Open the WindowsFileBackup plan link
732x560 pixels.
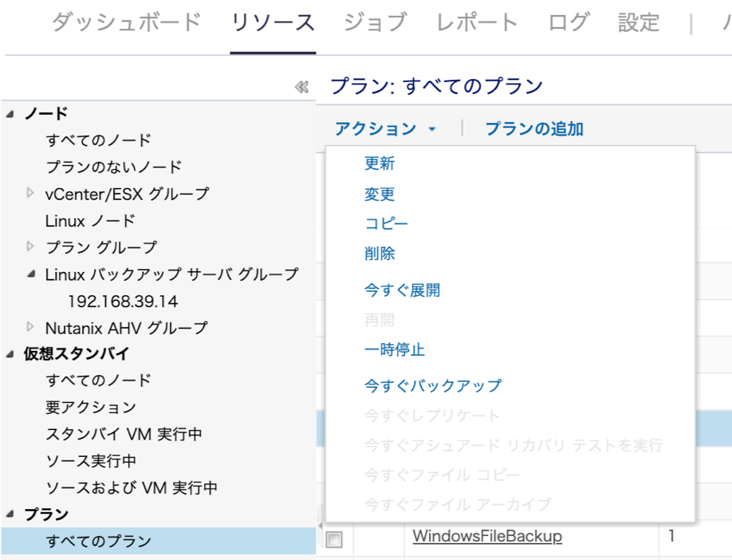click(487, 536)
